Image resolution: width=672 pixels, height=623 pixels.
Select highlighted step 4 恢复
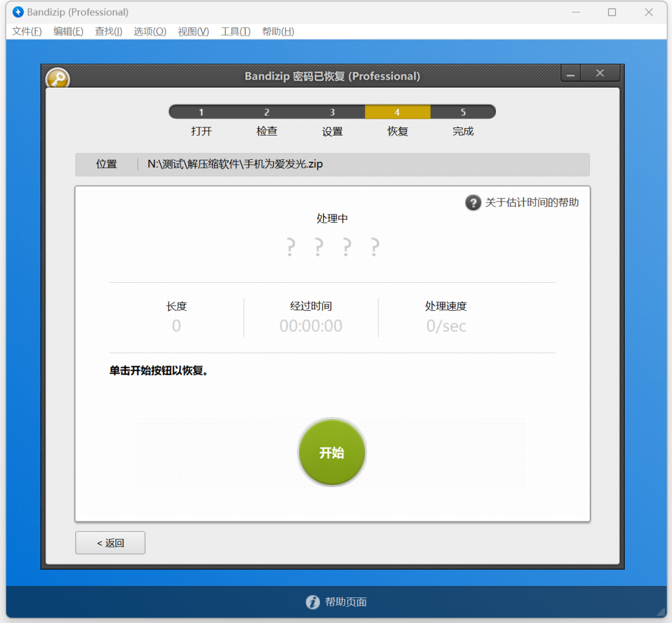pos(397,112)
